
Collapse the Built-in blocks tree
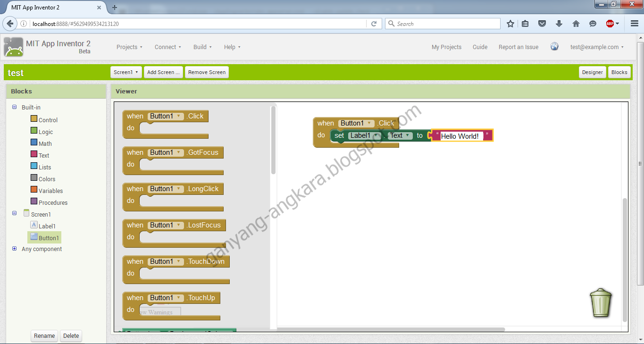tap(15, 107)
